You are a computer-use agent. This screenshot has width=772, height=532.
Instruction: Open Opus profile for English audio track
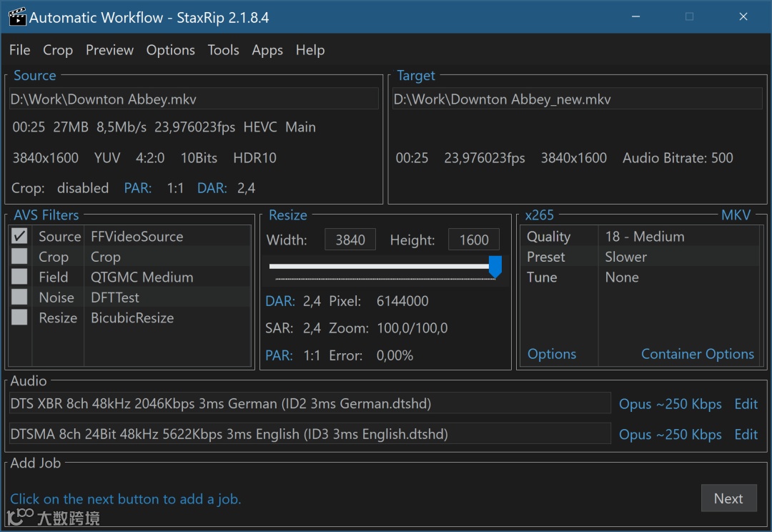tap(670, 435)
